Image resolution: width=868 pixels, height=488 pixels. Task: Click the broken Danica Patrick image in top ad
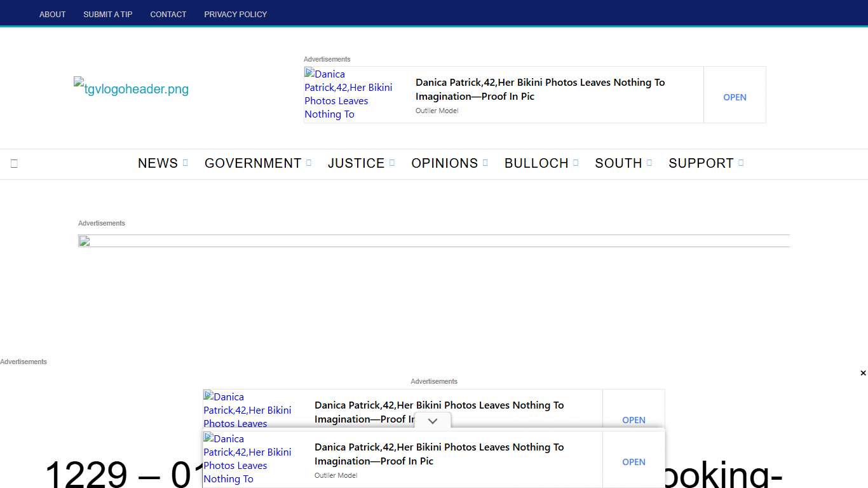pos(349,94)
